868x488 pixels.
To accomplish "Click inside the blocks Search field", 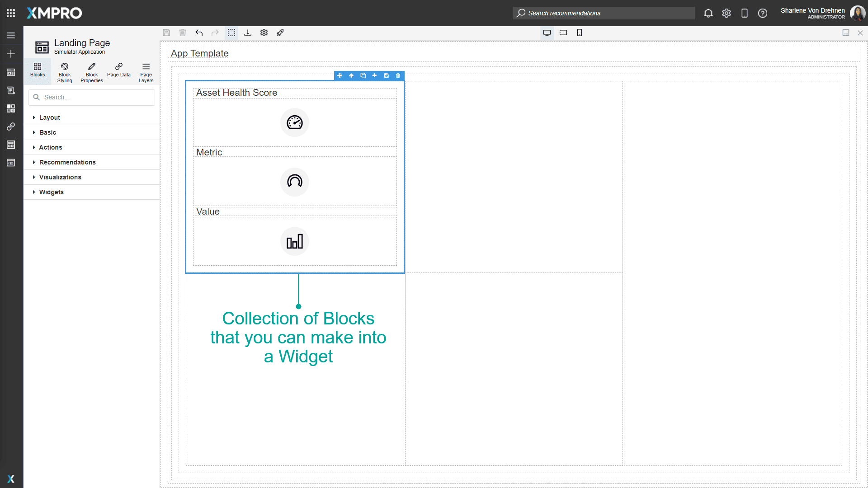I will click(91, 97).
